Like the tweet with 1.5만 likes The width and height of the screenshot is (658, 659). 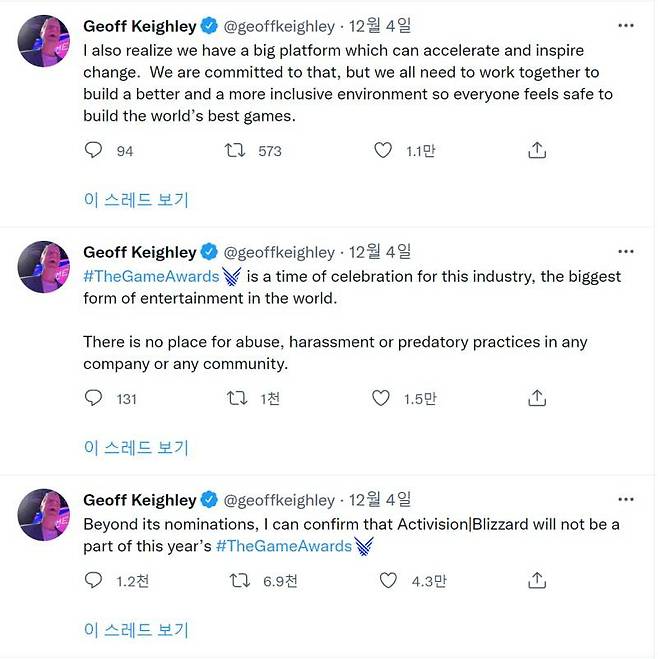[381, 398]
